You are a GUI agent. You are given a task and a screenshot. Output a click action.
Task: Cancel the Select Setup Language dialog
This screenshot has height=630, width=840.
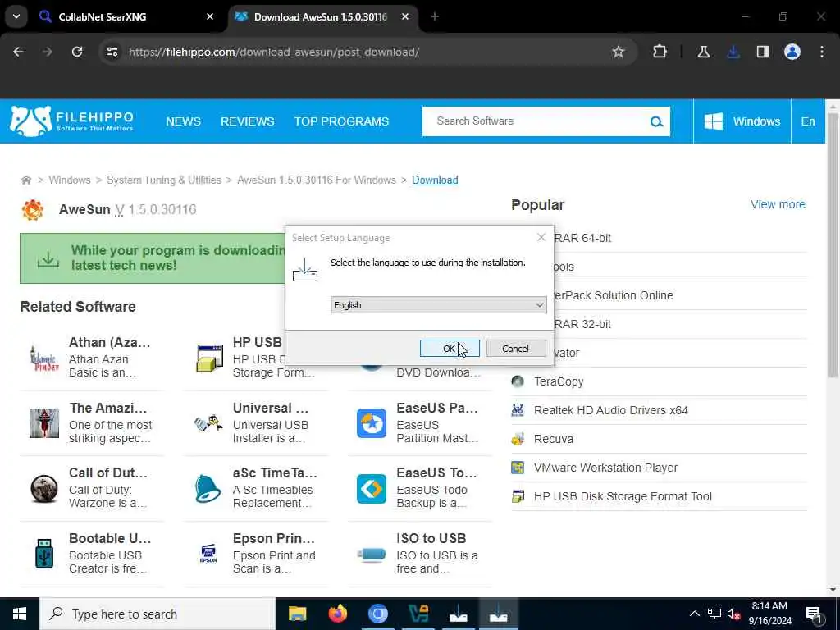(515, 348)
